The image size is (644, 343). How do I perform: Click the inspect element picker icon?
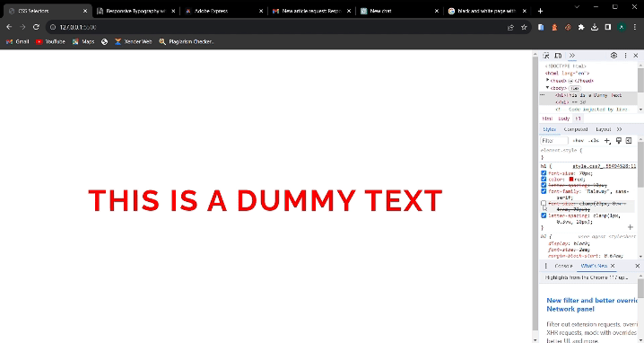pyautogui.click(x=546, y=56)
